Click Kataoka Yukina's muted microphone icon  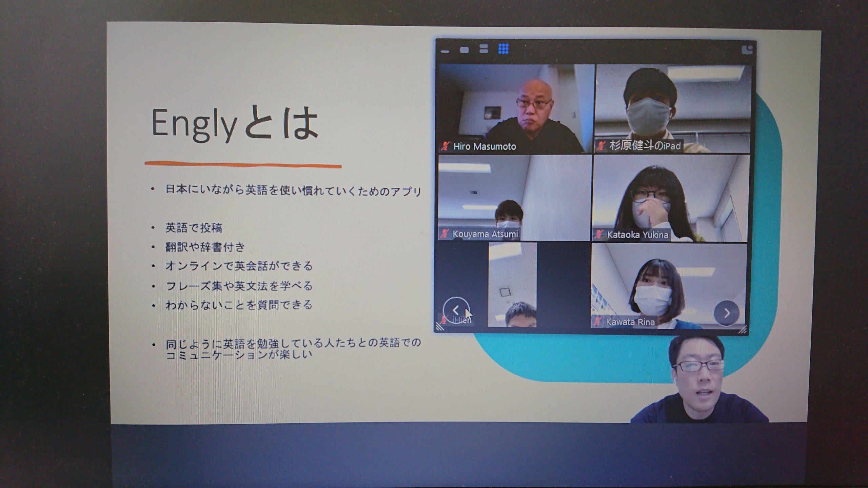[x=599, y=234]
